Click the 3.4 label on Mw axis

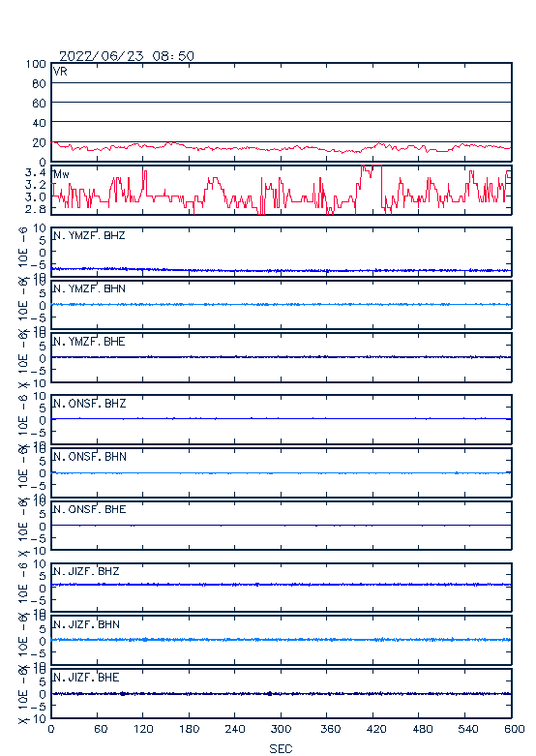[x=35, y=172]
